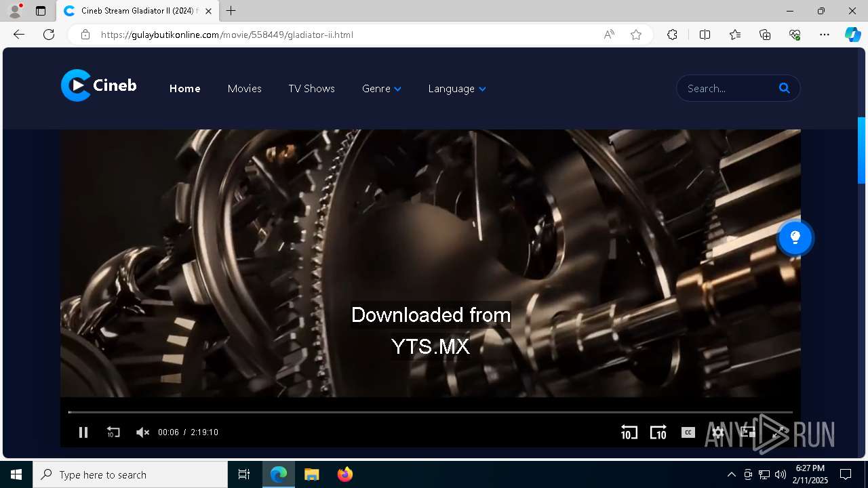This screenshot has height=488, width=868.
Task: Open File Explorer from taskbar
Action: tap(311, 474)
